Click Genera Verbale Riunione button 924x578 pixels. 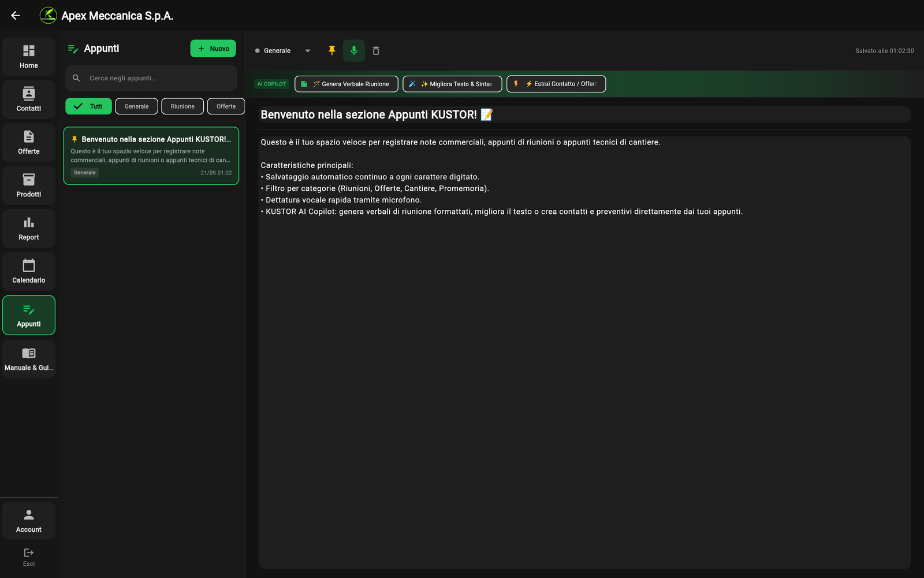[346, 84]
